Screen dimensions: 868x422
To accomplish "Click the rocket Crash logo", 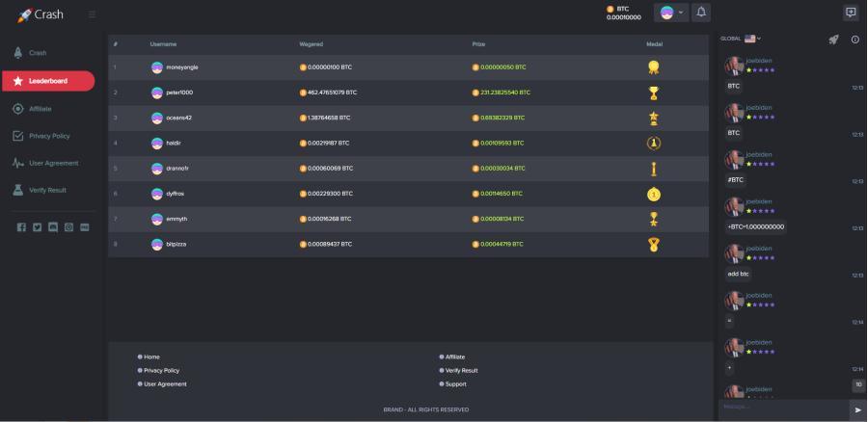I will point(40,14).
